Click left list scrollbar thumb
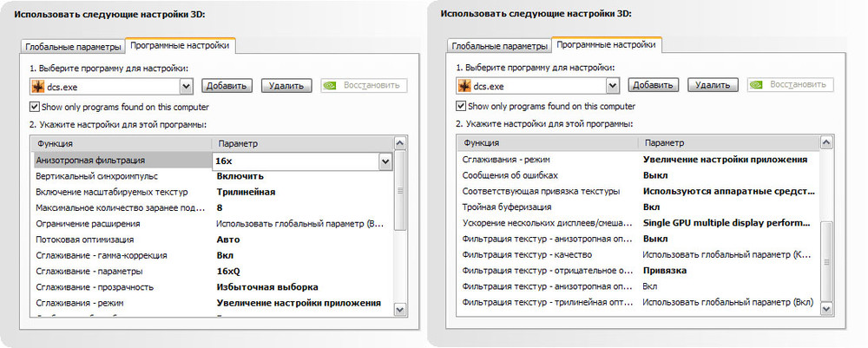Image resolution: width=868 pixels, height=348 pixels. click(x=400, y=190)
